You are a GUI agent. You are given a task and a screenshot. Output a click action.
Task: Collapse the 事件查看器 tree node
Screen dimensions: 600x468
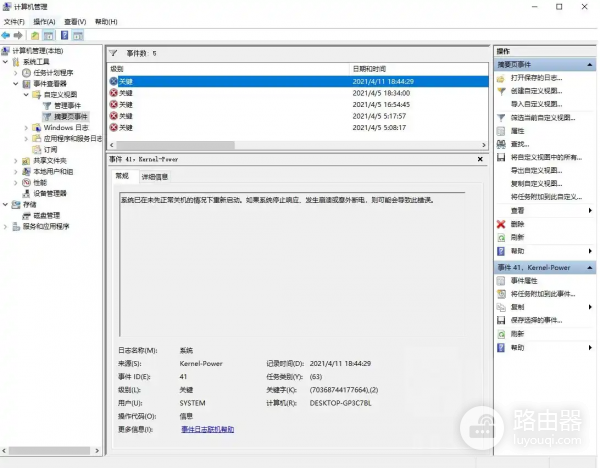click(x=15, y=83)
